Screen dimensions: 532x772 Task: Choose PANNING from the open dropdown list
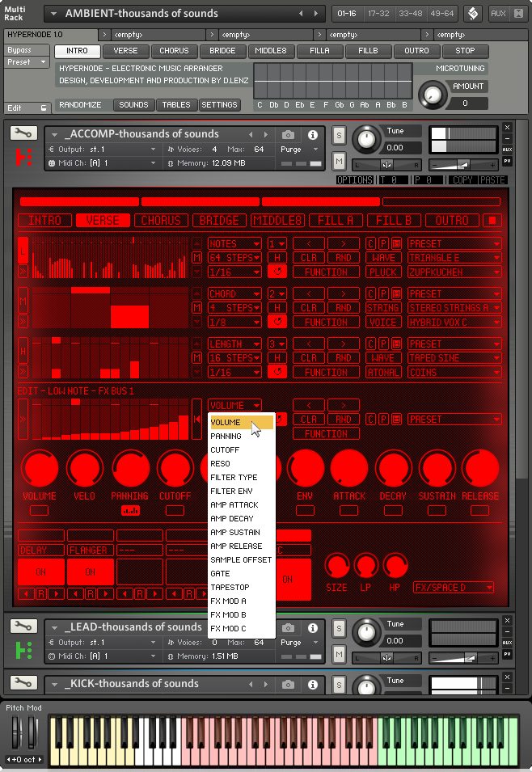[241, 437]
